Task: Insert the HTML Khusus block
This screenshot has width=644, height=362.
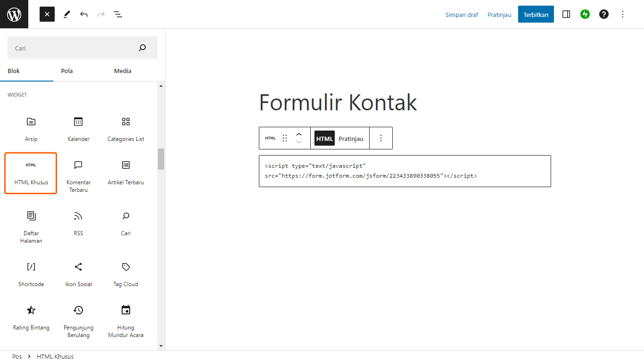Action: point(31,173)
